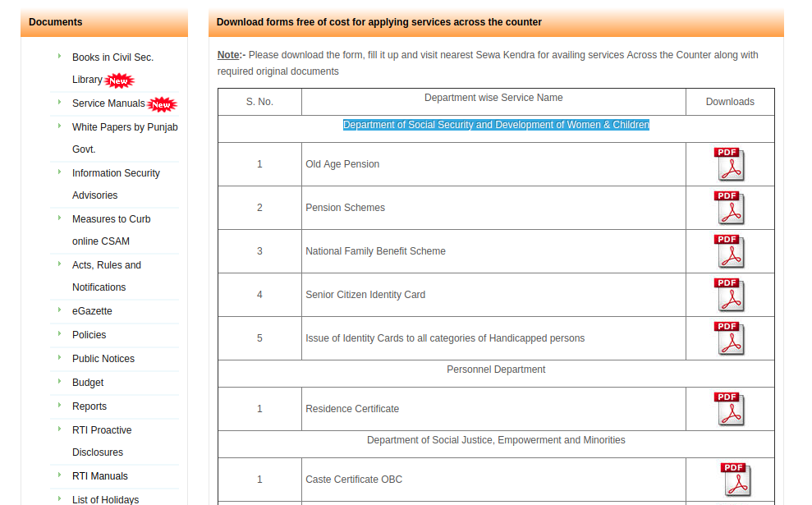Open National Family Benefit Scheme PDF icon
Viewport: 812px width, 505px height.
point(728,251)
